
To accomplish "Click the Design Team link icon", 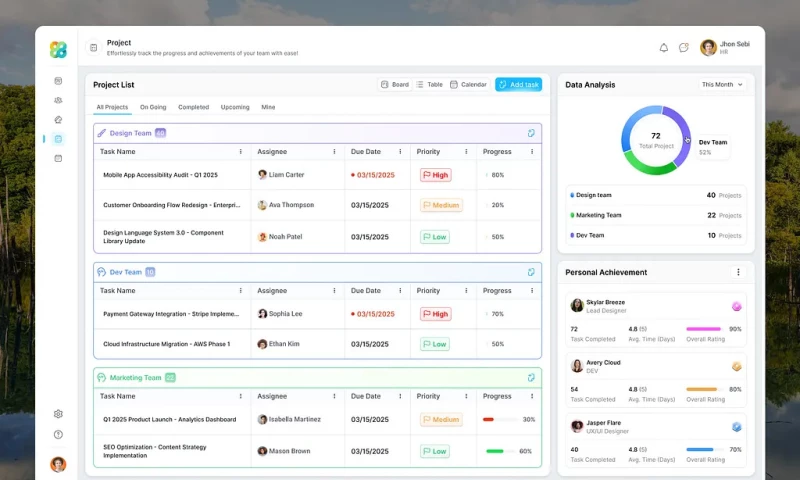I will tap(531, 133).
